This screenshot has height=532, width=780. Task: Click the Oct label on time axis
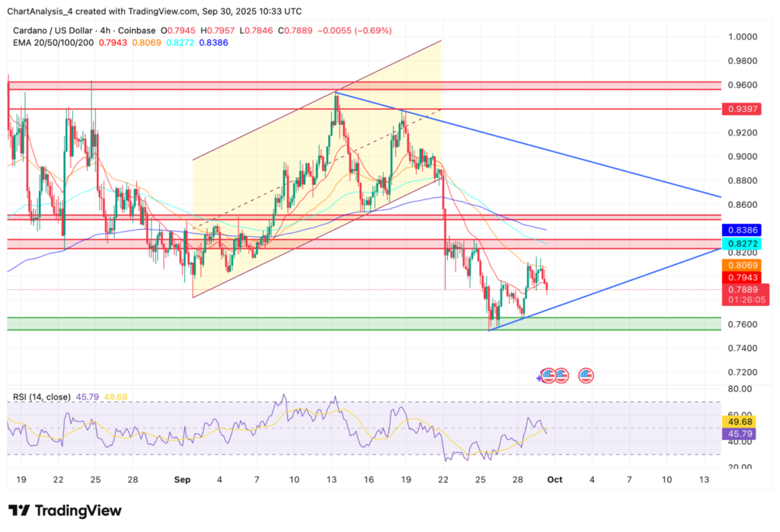click(x=555, y=481)
